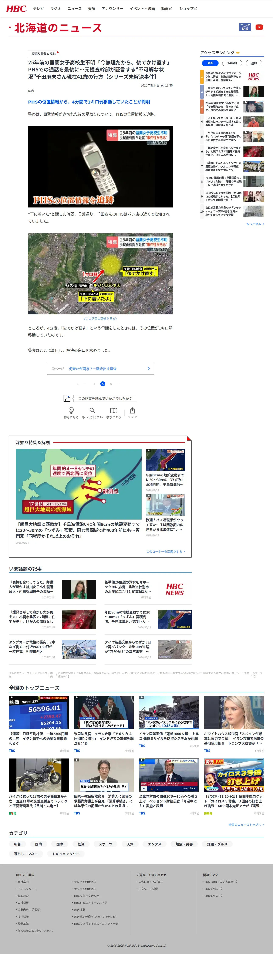Open footer link 会社案内

coord(23,882)
